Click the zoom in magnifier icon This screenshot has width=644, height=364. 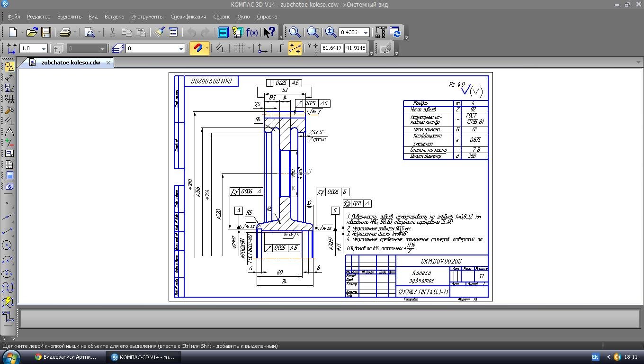[331, 32]
